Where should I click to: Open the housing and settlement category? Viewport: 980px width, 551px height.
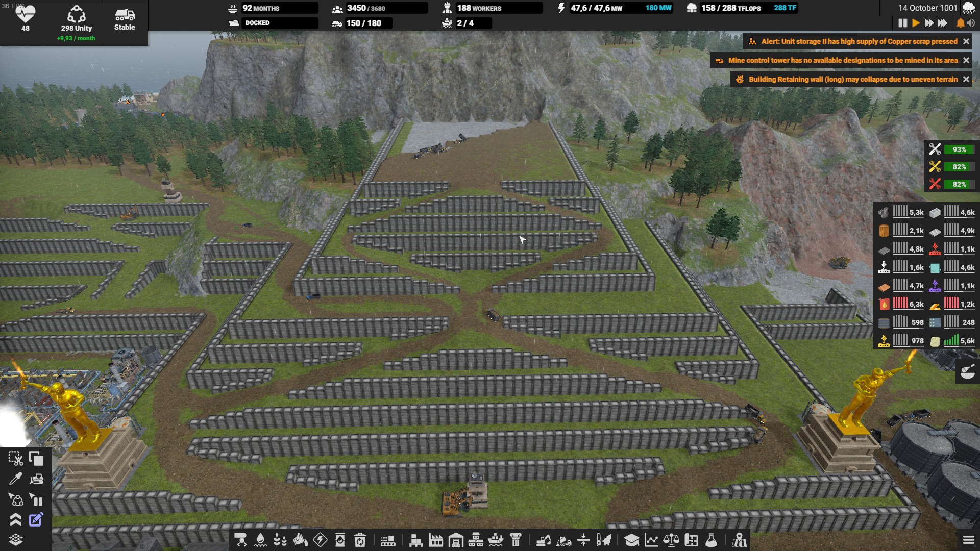click(476, 540)
